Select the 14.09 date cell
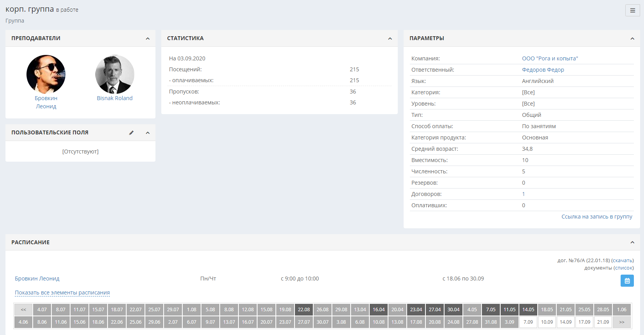 [566, 322]
